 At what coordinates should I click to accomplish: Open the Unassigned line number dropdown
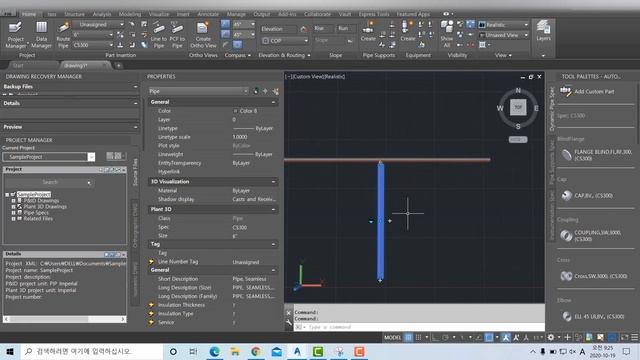98,24
